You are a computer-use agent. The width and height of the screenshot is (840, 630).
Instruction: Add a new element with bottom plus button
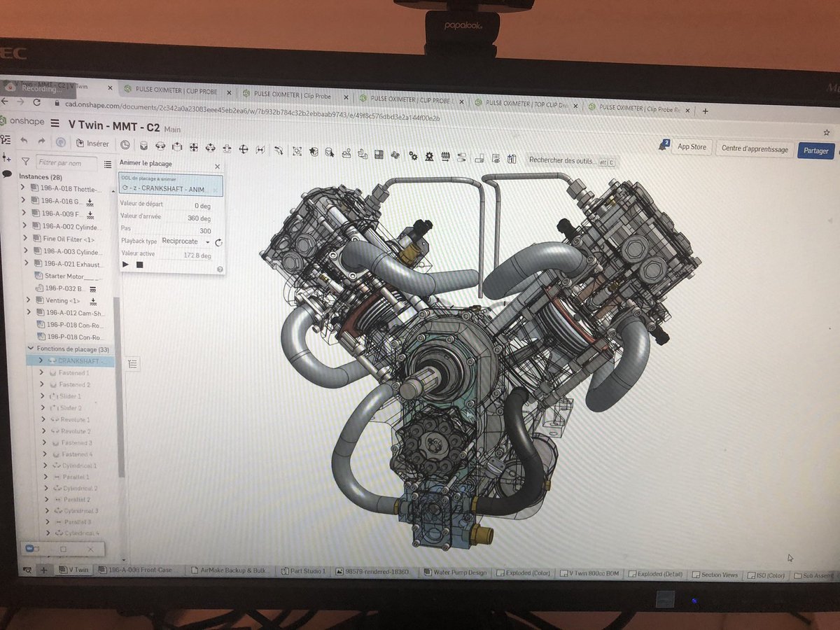tap(43, 570)
